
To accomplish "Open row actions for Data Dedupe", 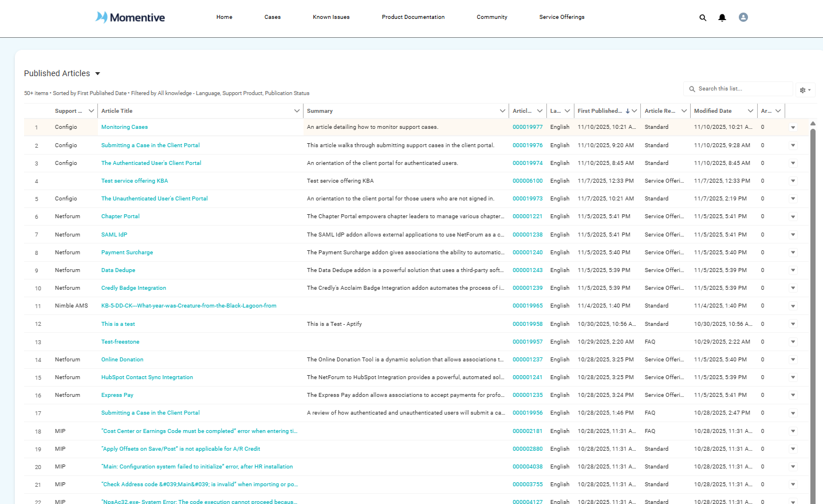I will 793,270.
